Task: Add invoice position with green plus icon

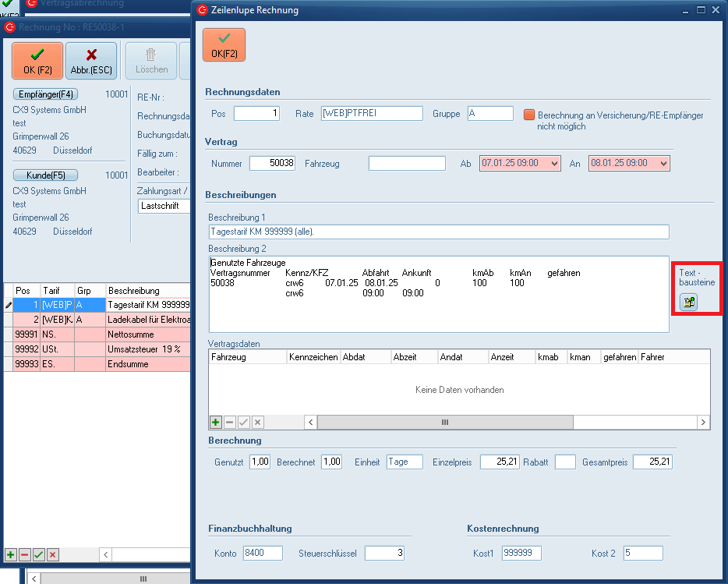Action: coord(11,554)
